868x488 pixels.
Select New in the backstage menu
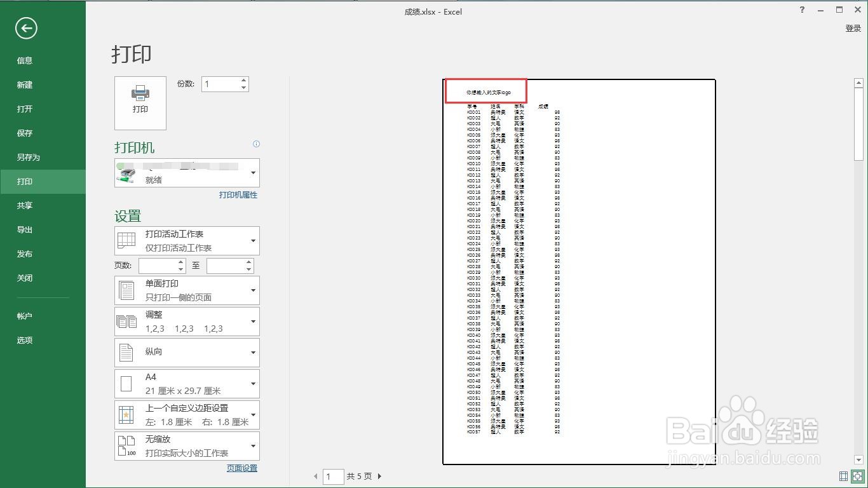click(43, 85)
